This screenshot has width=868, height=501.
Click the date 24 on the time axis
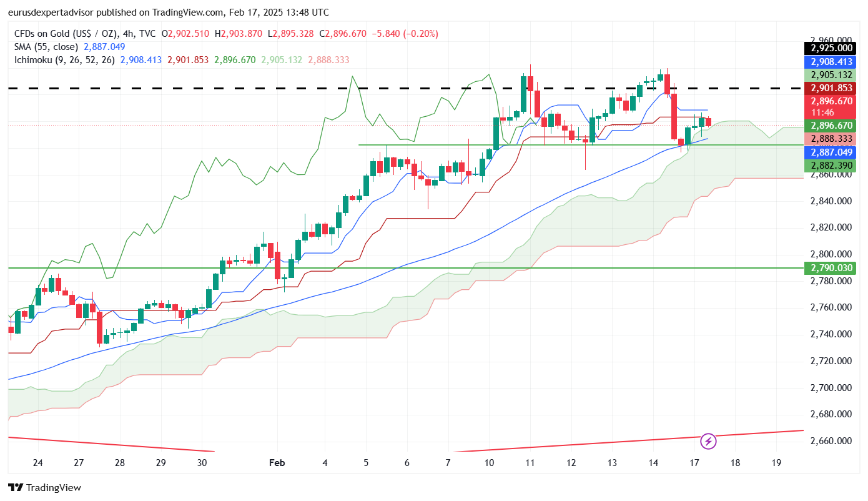(37, 463)
